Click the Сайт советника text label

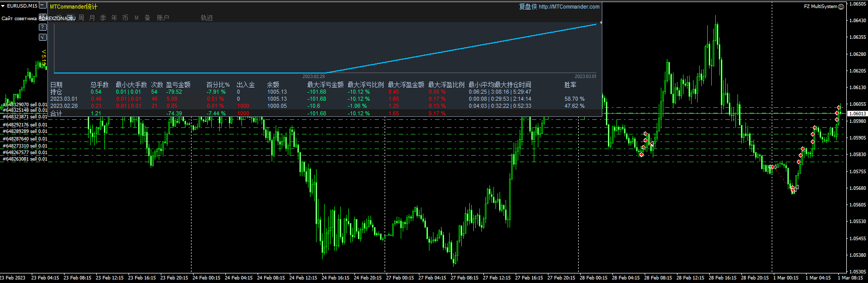[19, 18]
